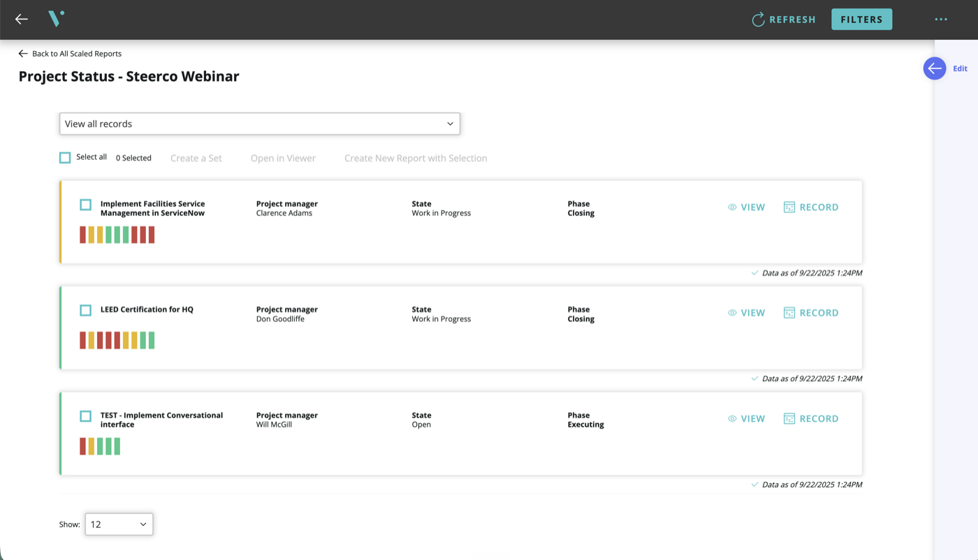
Task: Go back to All Scaled Reports
Action: tap(70, 54)
